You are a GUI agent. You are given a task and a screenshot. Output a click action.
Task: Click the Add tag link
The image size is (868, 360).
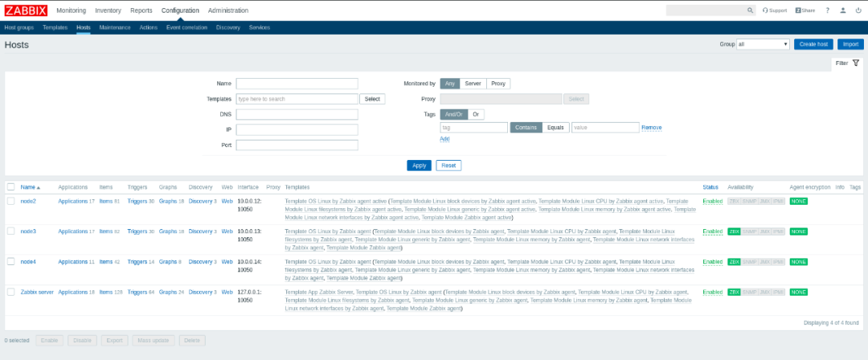pyautogui.click(x=444, y=139)
